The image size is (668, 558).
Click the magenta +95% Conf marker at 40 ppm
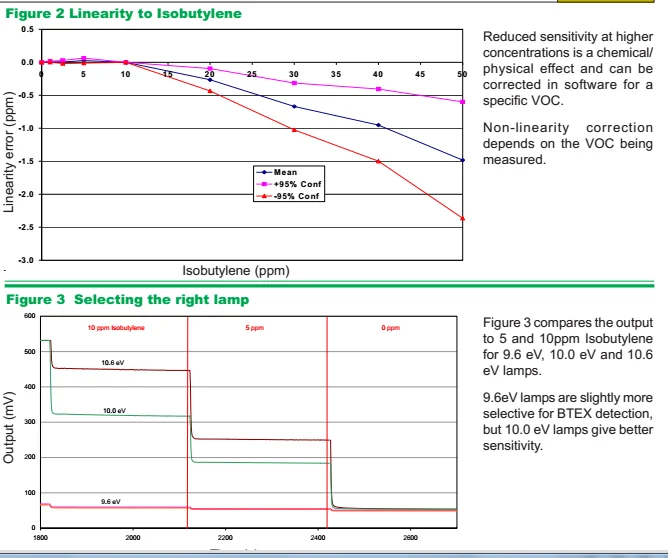(378, 89)
